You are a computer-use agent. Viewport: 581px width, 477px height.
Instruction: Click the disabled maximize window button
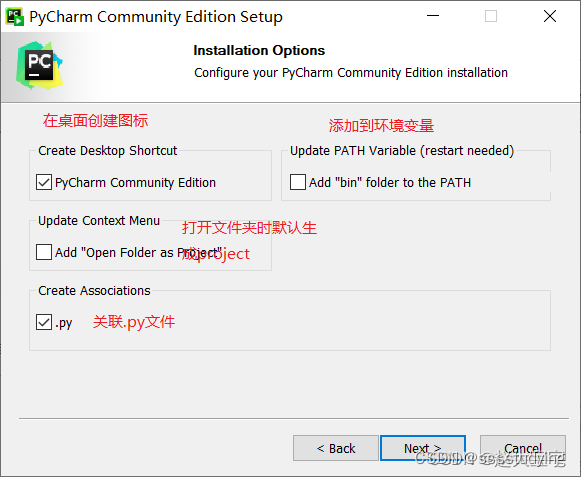(491, 16)
